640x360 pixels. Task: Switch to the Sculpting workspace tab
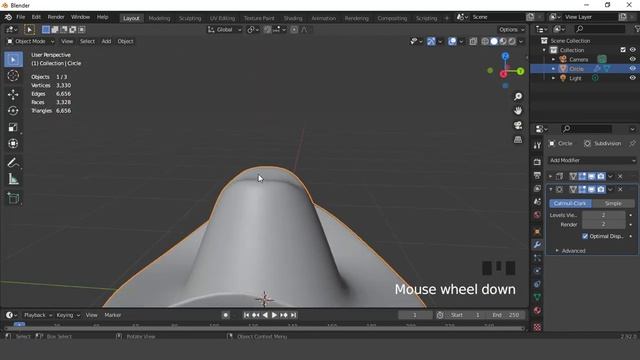(x=190, y=18)
